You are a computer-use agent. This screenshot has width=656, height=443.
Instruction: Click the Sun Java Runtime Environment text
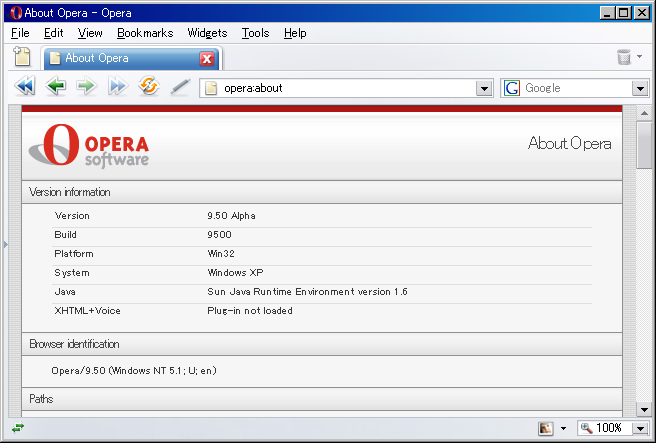(307, 292)
